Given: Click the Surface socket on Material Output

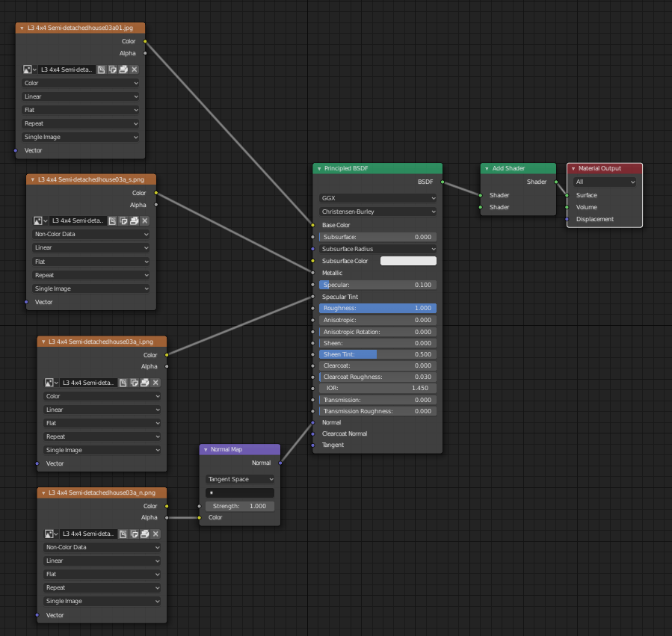Looking at the screenshot, I should click(x=567, y=195).
